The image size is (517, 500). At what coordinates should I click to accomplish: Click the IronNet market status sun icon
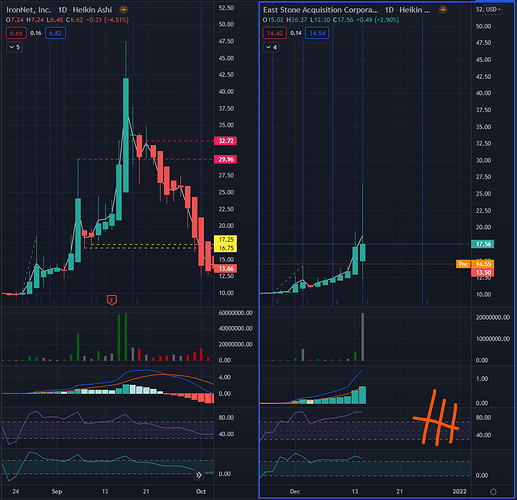coord(123,10)
